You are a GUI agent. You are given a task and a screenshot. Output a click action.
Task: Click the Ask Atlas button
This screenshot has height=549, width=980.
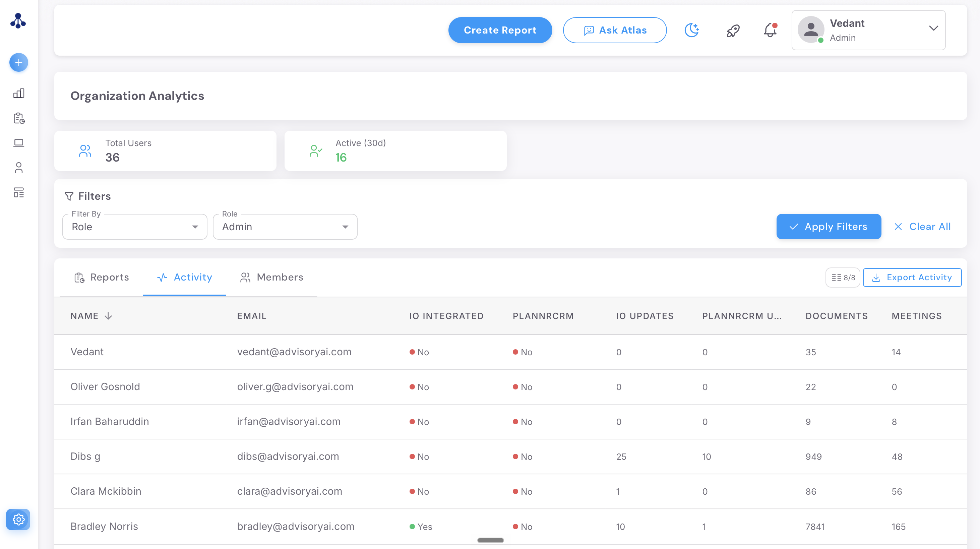tap(615, 30)
